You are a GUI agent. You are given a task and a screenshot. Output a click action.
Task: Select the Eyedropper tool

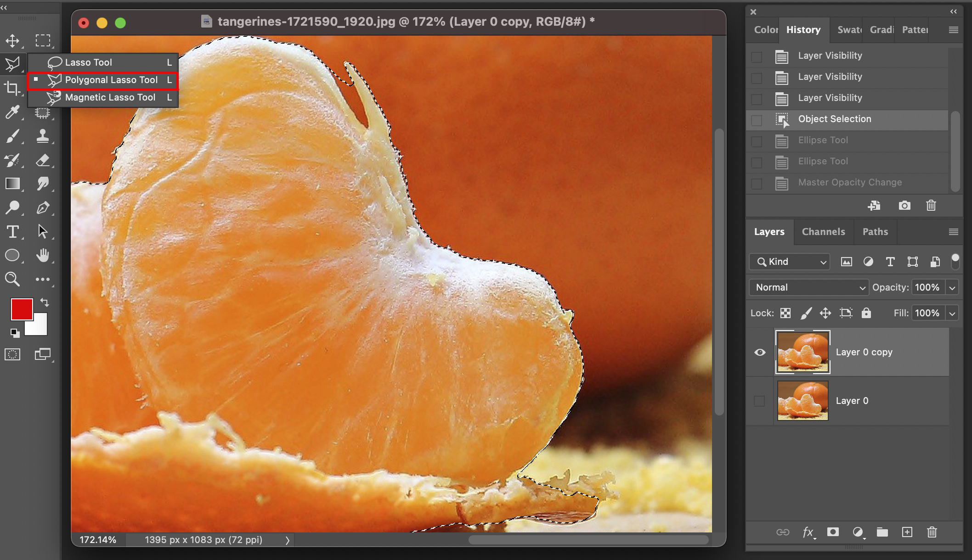click(12, 112)
